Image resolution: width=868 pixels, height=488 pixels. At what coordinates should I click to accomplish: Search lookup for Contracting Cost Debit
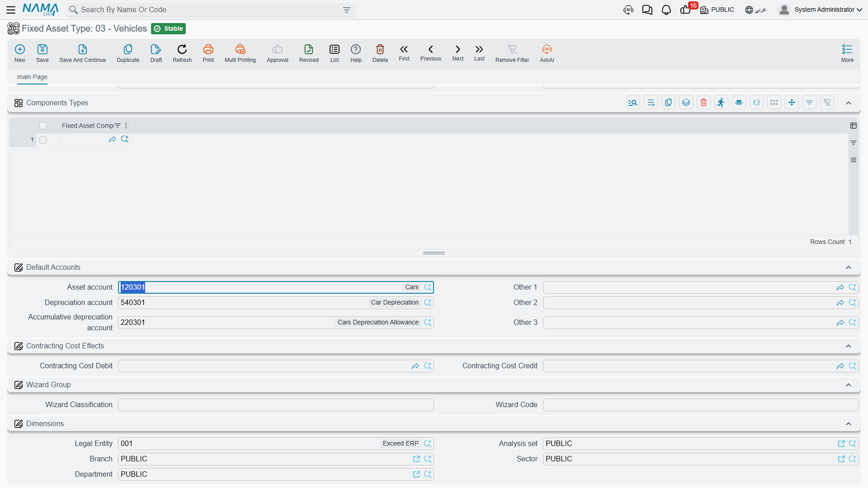coord(428,366)
